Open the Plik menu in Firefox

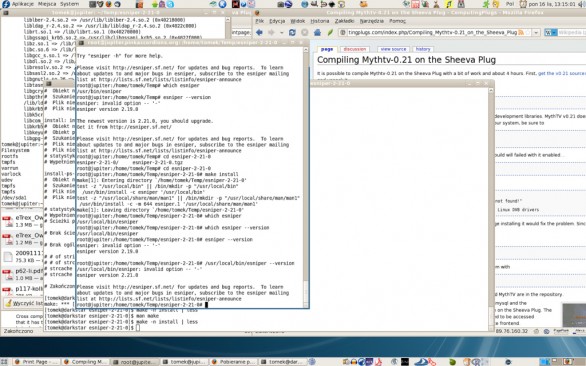[260, 21]
